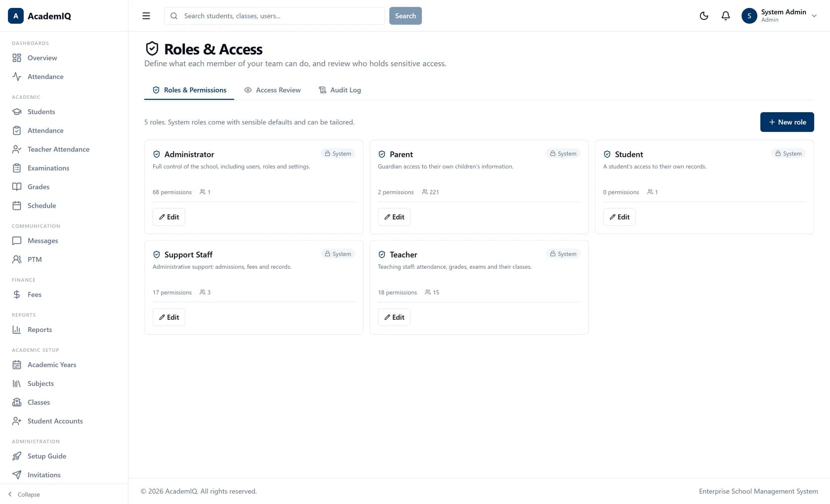The width and height of the screenshot is (830, 504).
Task: Click the Administrator card System badge
Action: (338, 154)
